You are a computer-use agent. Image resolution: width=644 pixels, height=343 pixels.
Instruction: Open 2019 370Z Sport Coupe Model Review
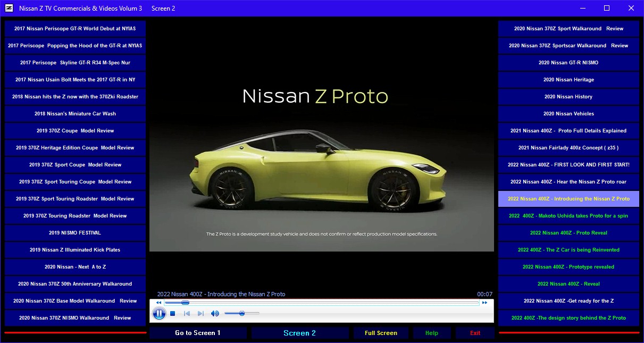pos(75,165)
